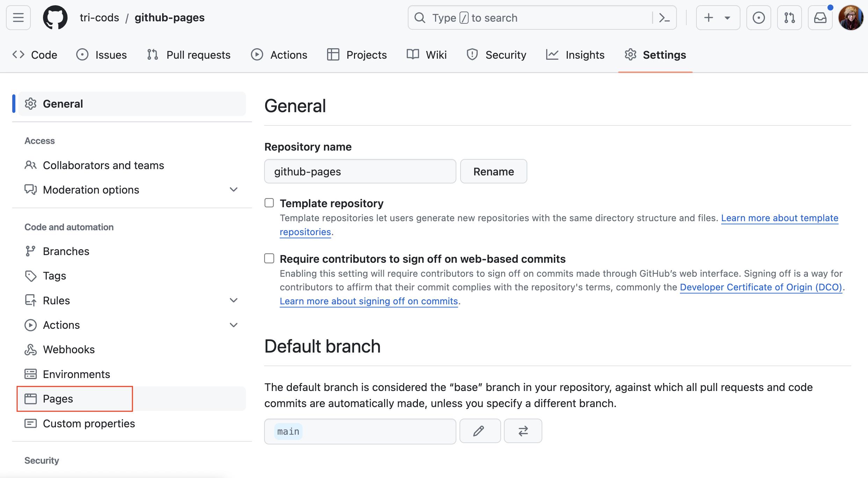Click the Rename button
Image resolution: width=868 pixels, height=478 pixels.
493,171
